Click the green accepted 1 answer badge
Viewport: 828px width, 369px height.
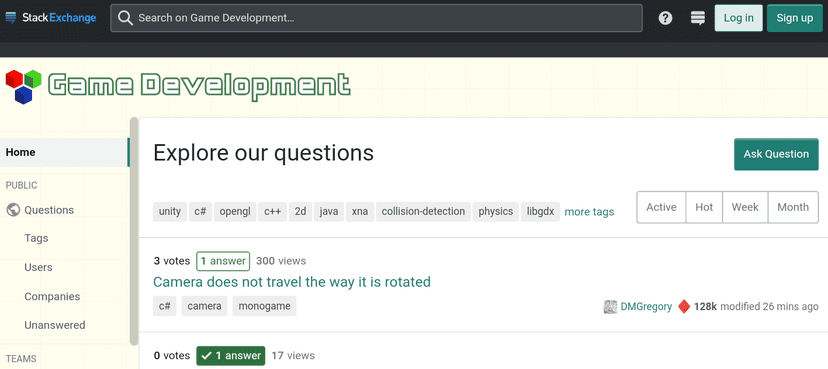pos(231,356)
